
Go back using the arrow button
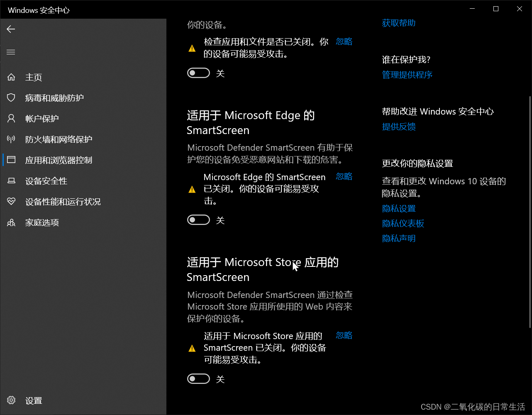11,29
